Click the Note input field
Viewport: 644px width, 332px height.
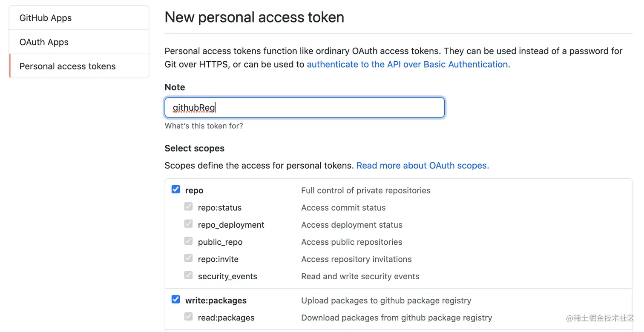pyautogui.click(x=305, y=108)
